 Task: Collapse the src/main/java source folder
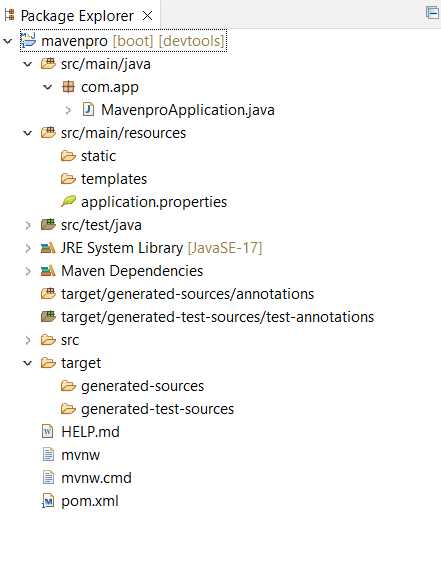click(x=28, y=64)
